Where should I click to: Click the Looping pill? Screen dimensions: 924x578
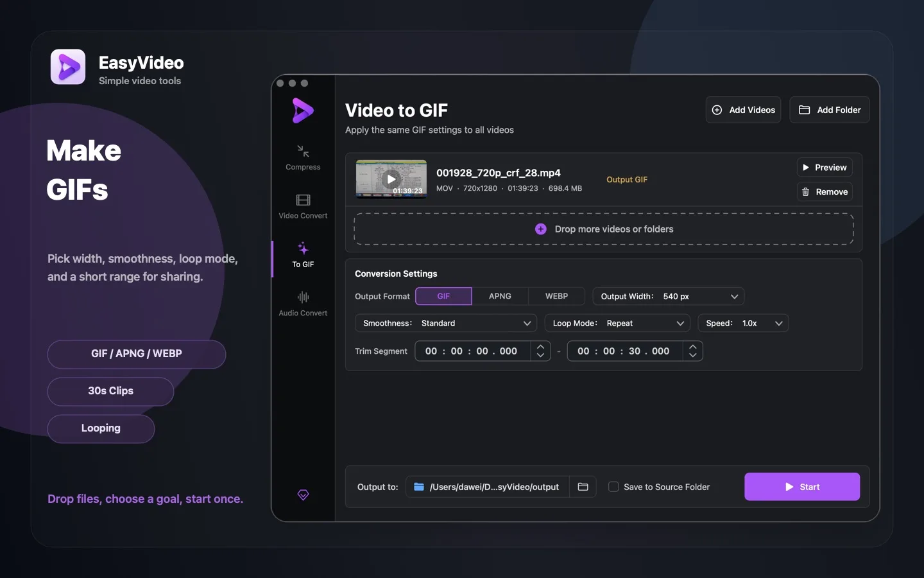(101, 428)
